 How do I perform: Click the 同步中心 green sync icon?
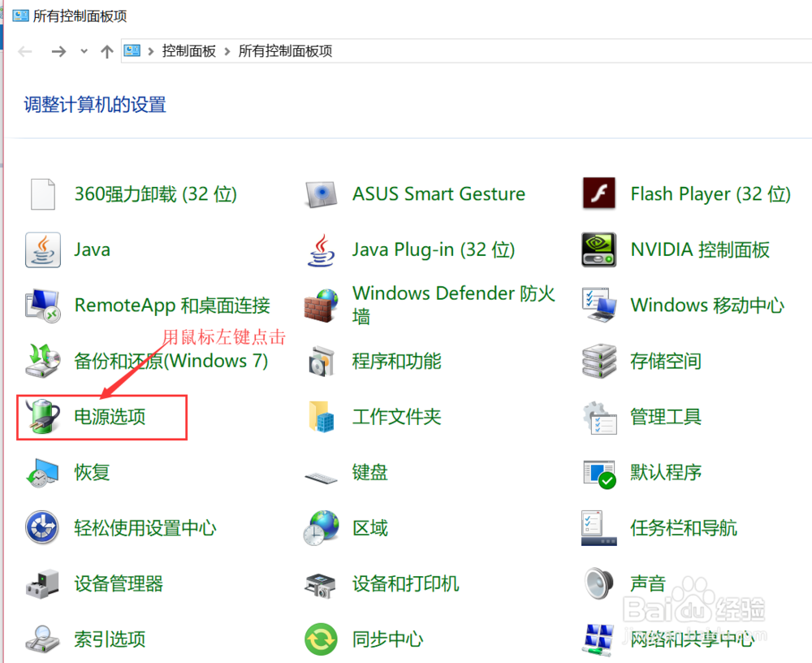(x=321, y=639)
